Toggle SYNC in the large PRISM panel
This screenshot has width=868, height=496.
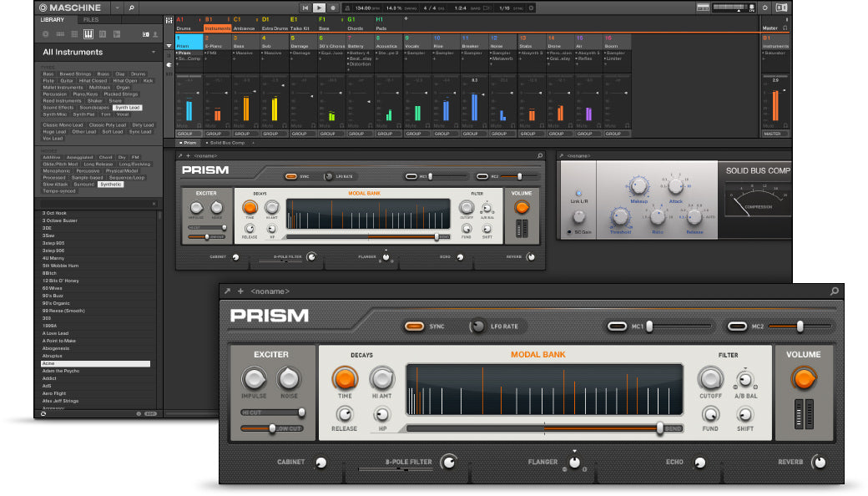pos(414,326)
